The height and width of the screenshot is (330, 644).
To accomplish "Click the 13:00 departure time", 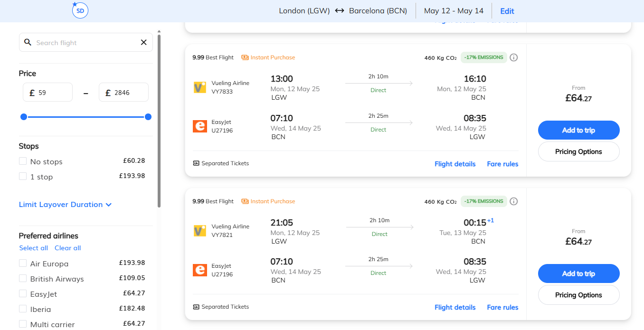I will [282, 79].
